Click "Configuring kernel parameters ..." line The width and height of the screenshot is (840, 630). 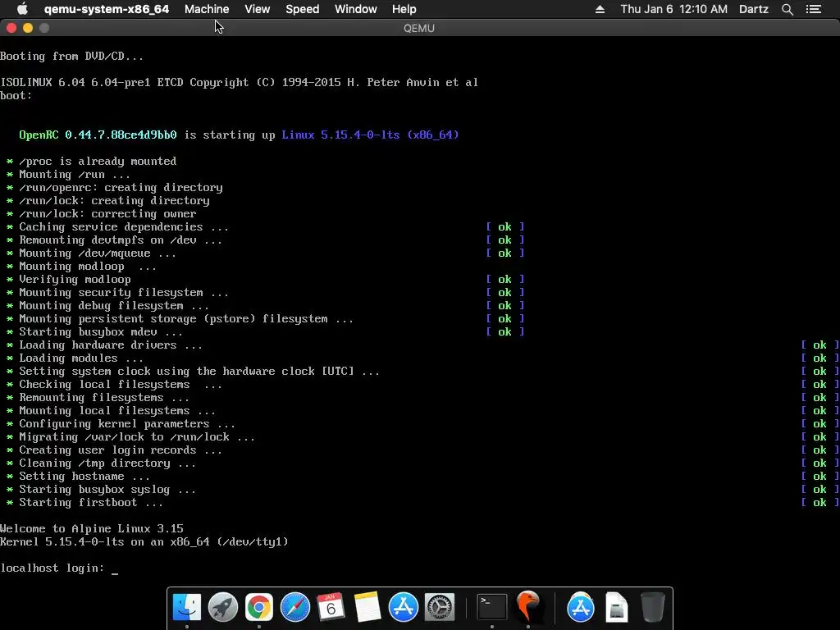click(x=127, y=424)
